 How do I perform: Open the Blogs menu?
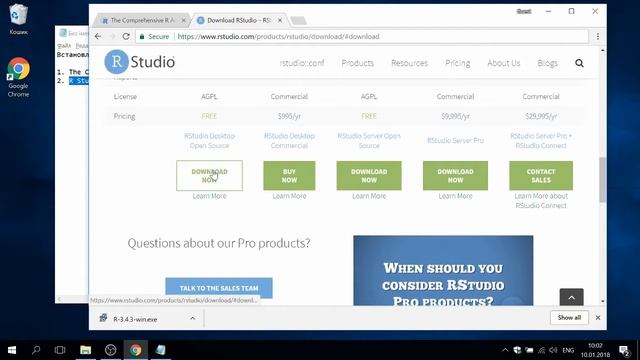pyautogui.click(x=547, y=63)
